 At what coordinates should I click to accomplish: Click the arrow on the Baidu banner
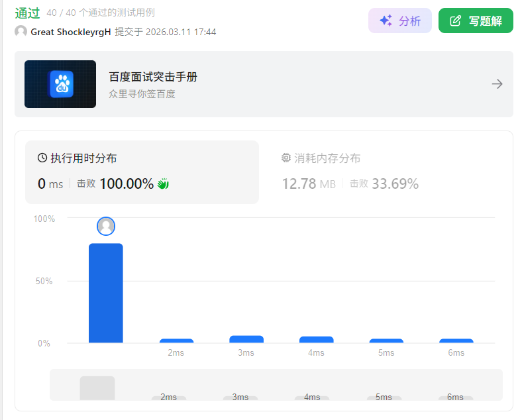pyautogui.click(x=497, y=84)
